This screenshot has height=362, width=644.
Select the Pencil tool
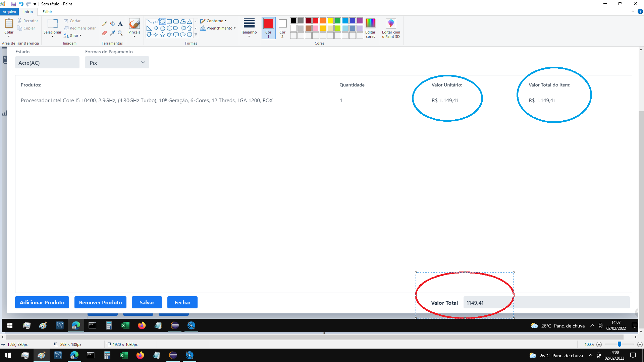[x=104, y=24]
